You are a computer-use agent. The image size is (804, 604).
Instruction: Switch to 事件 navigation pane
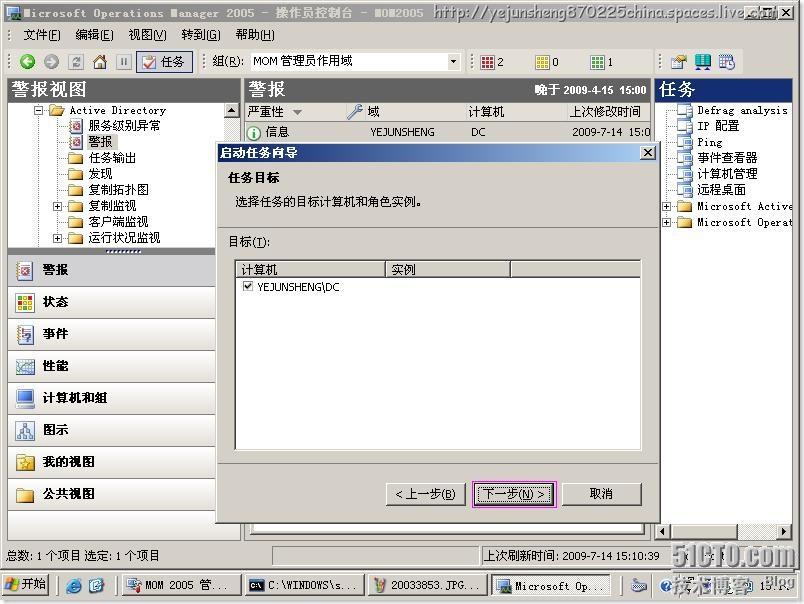112,334
